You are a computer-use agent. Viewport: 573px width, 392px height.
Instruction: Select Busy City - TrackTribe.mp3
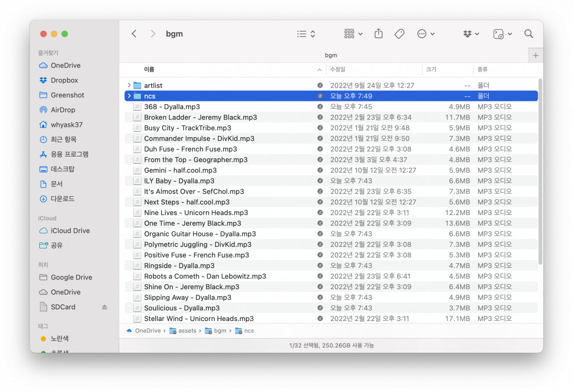click(331, 128)
